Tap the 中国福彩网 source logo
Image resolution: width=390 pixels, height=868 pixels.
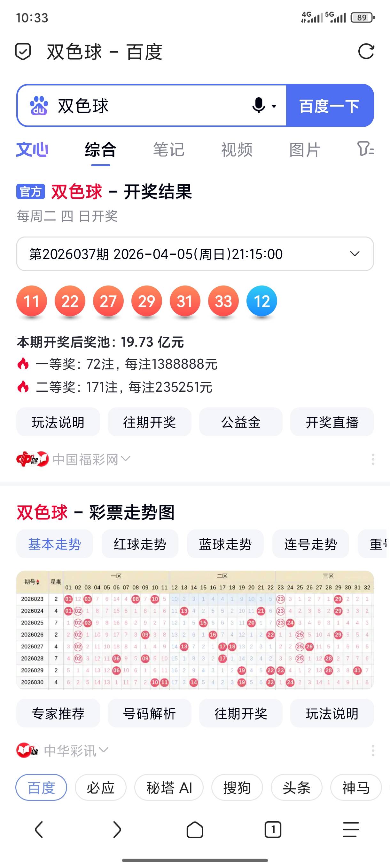[x=32, y=459]
